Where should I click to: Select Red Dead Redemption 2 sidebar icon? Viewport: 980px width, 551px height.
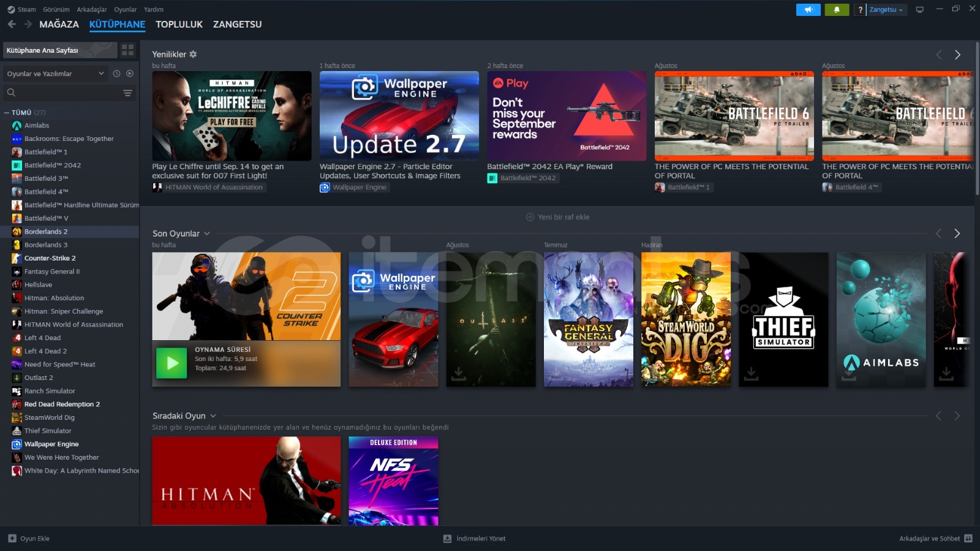click(17, 405)
